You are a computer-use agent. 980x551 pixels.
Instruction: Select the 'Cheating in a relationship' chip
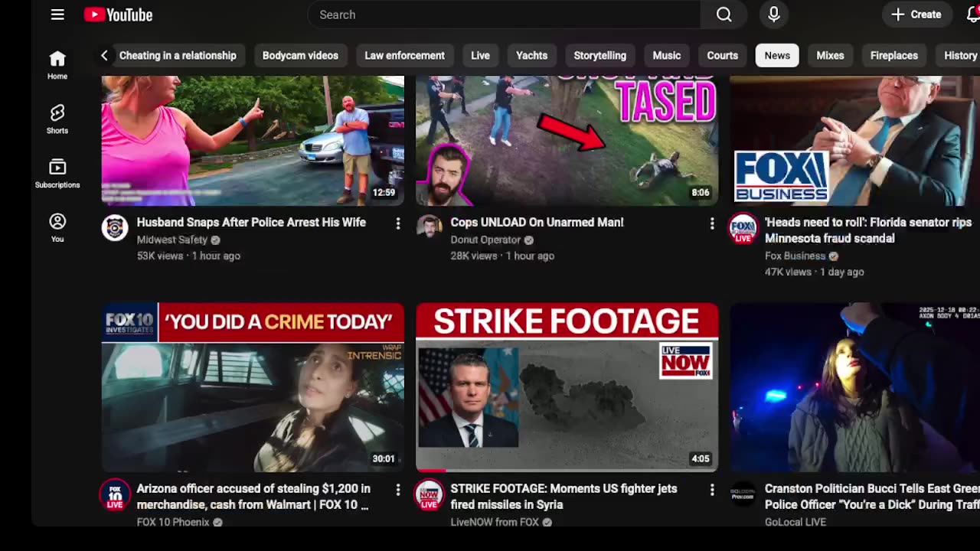(x=178, y=55)
